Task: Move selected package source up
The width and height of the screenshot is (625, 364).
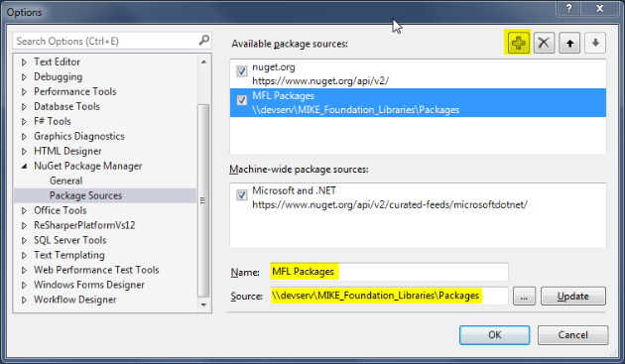Action: [x=569, y=43]
